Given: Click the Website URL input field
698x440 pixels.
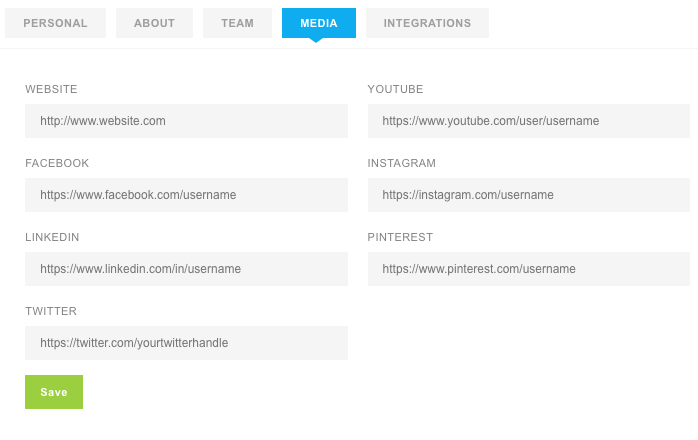Looking at the screenshot, I should pos(186,121).
